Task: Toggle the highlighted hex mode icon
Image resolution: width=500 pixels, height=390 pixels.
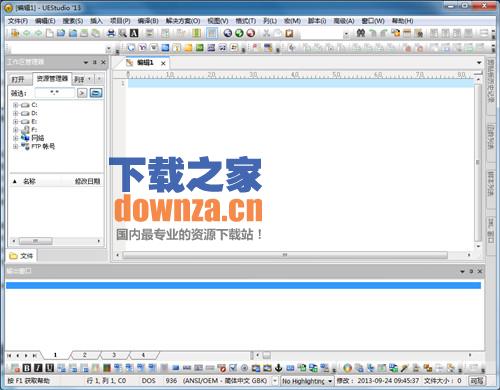Action: coord(212,33)
